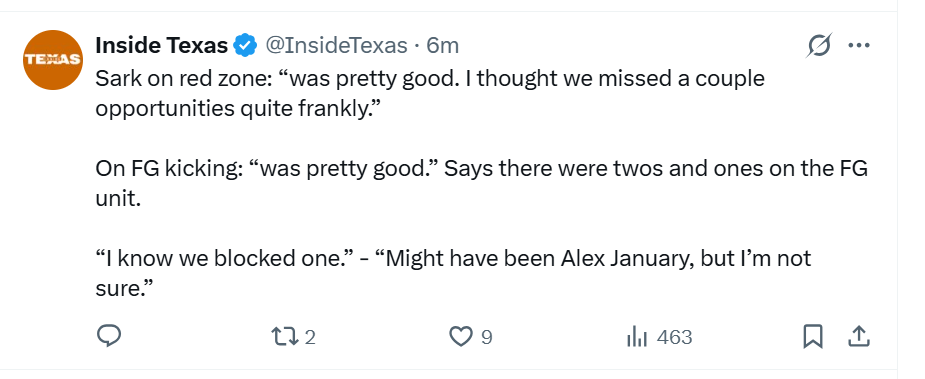Click the retweet count of 2
The width and height of the screenshot is (925, 379).
tap(310, 337)
